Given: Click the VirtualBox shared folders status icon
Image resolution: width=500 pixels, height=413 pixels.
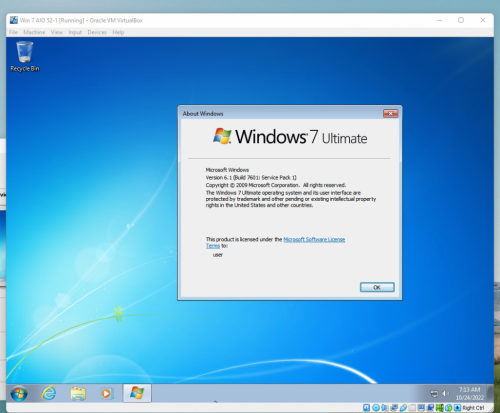Looking at the screenshot, I should [412, 408].
